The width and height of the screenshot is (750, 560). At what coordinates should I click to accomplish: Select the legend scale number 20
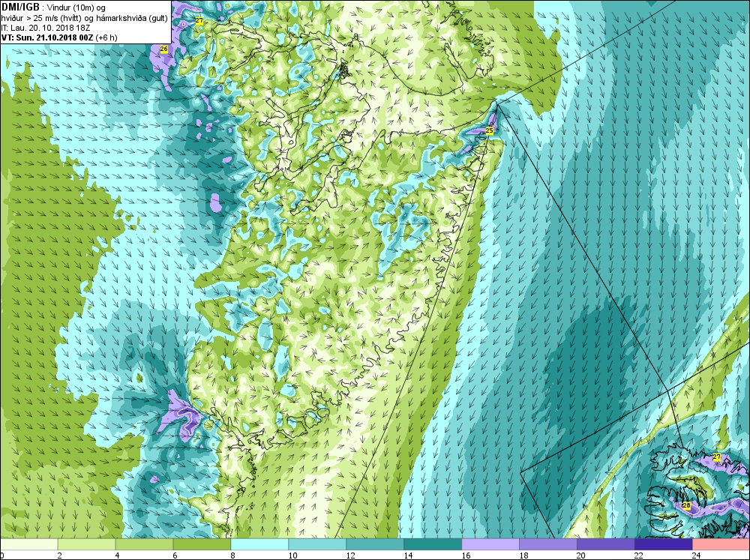(x=580, y=556)
